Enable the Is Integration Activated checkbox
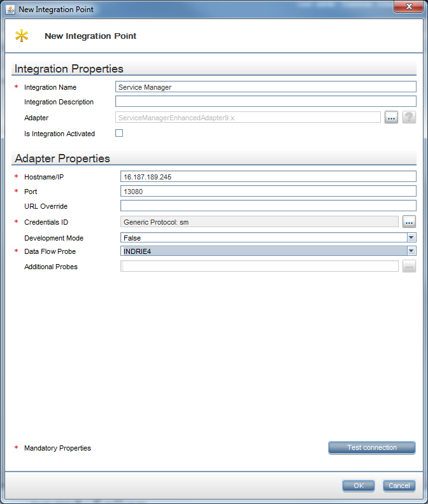 [x=119, y=133]
